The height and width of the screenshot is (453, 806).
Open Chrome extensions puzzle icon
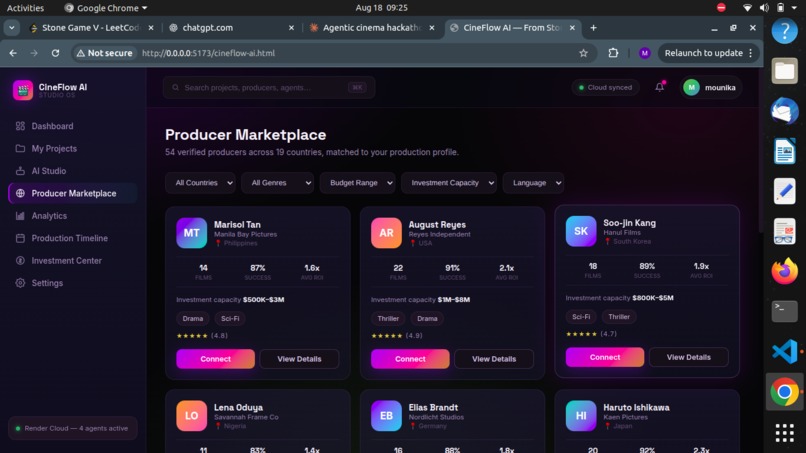(x=613, y=53)
